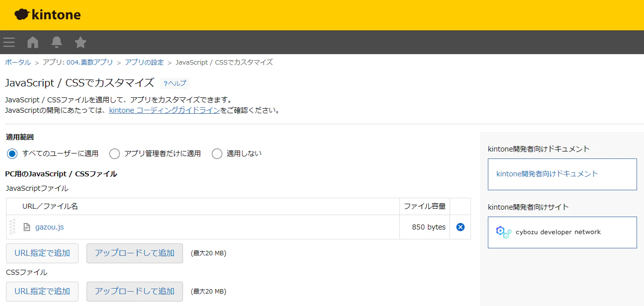644x306 pixels.
Task: Remove gazou.js with the delete icon
Action: pyautogui.click(x=460, y=227)
